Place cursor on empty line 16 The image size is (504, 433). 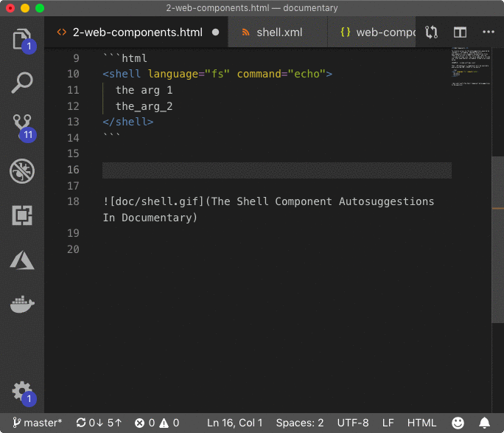[277, 170]
